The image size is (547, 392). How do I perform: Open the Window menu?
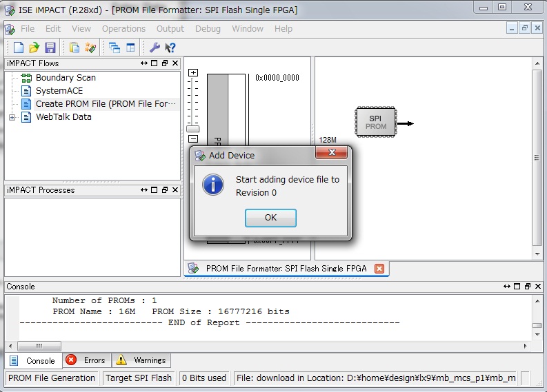(x=248, y=28)
